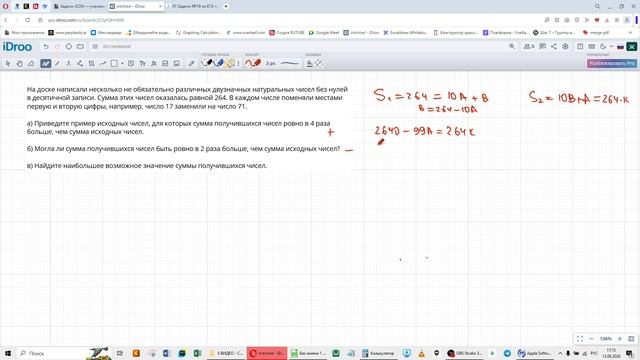
Task: Open the fill color option
Action: (x=309, y=64)
